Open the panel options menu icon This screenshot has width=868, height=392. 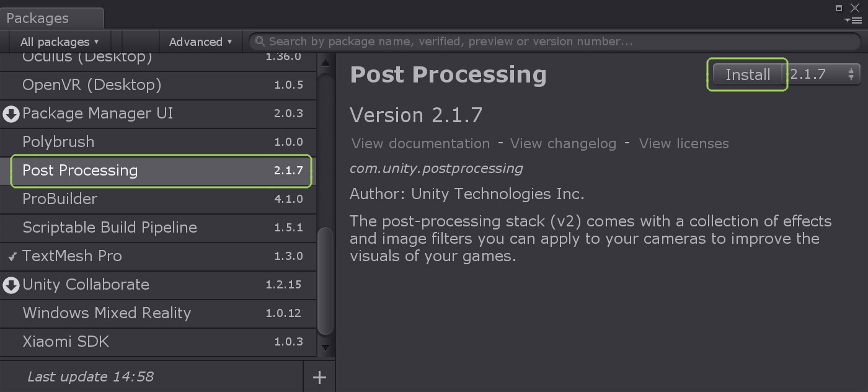tap(853, 20)
